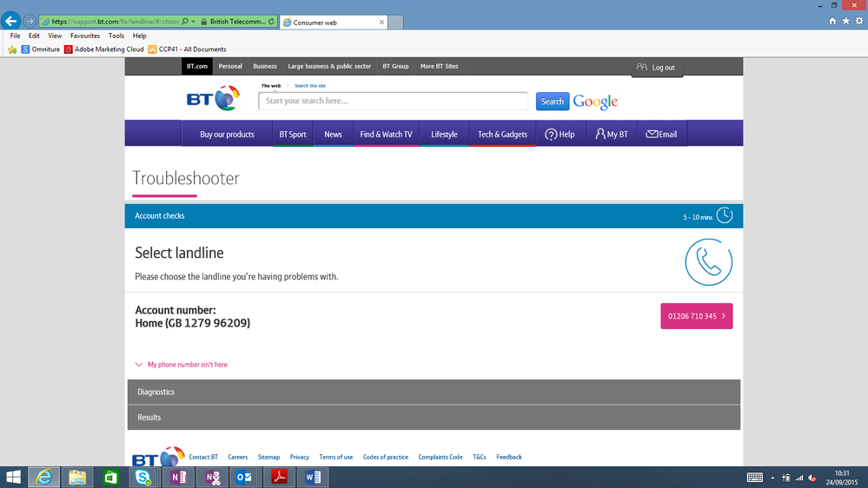This screenshot has width=868, height=488.
Task: Focus the 'Start your search here' field
Action: tap(393, 101)
